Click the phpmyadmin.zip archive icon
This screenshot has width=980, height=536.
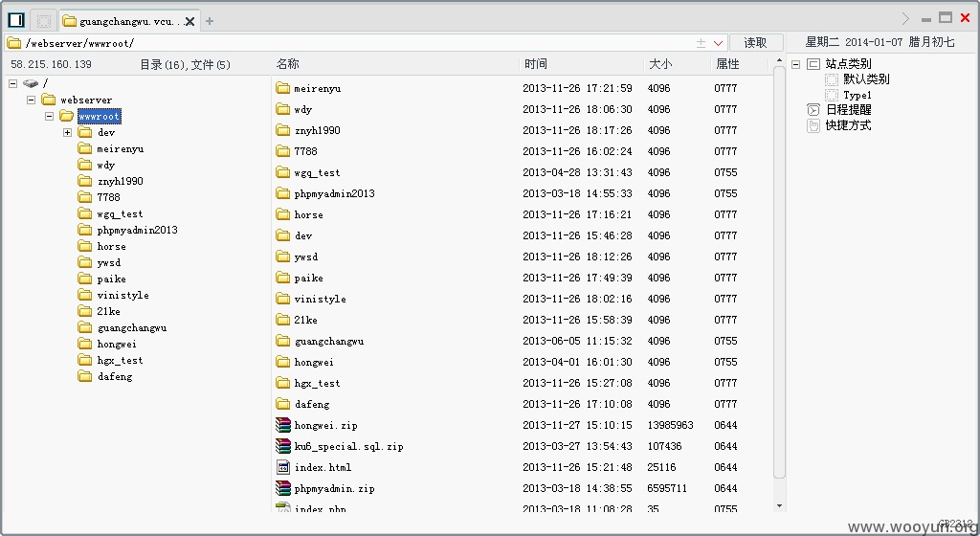point(283,488)
